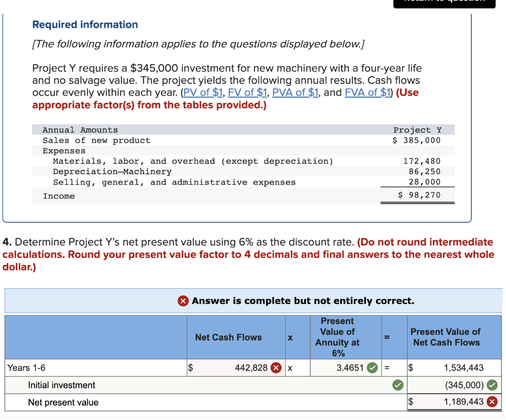
Task: Click the Sales amount $ 385,000
Action: click(x=416, y=140)
